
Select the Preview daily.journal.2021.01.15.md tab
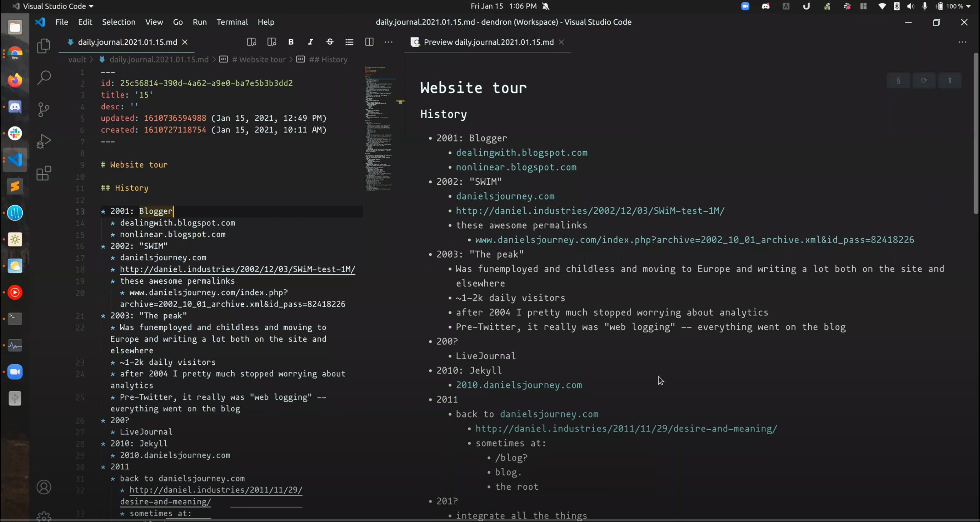pos(489,42)
